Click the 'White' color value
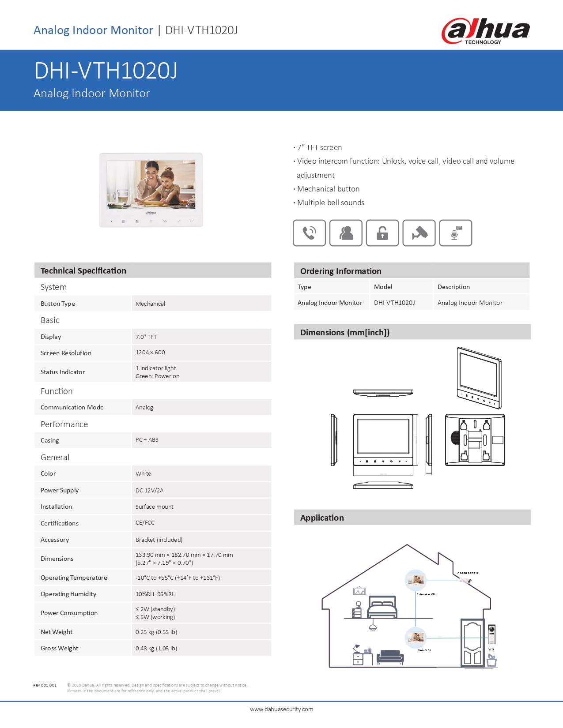This screenshot has width=563, height=728. pyautogui.click(x=143, y=473)
